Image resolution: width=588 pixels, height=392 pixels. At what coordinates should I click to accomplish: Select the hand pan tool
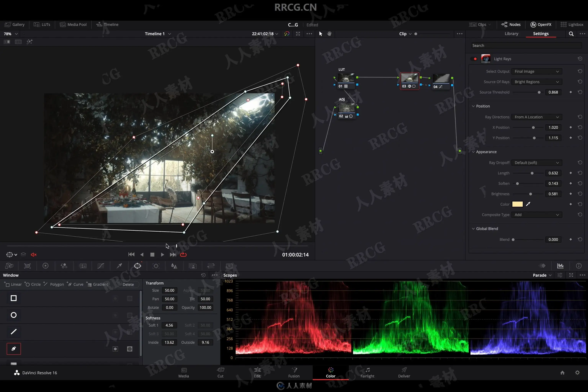[329, 34]
